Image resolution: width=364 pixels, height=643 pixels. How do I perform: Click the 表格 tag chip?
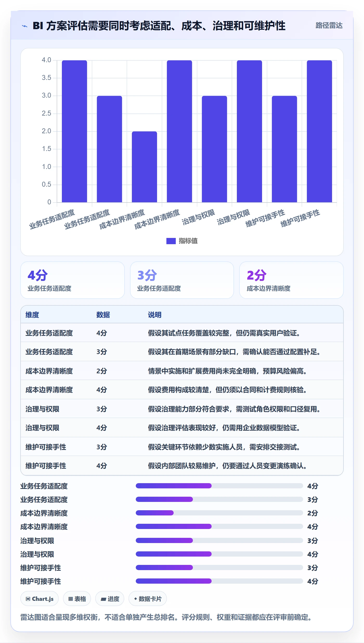(77, 599)
